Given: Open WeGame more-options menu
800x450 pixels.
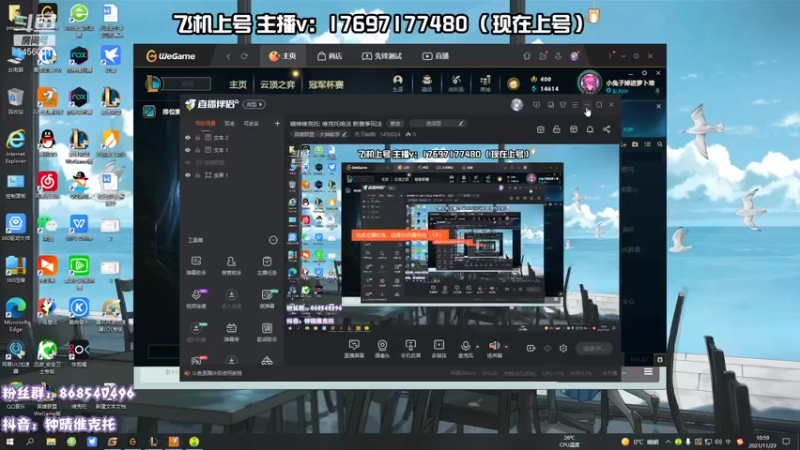Looking at the screenshot, I should 610,56.
